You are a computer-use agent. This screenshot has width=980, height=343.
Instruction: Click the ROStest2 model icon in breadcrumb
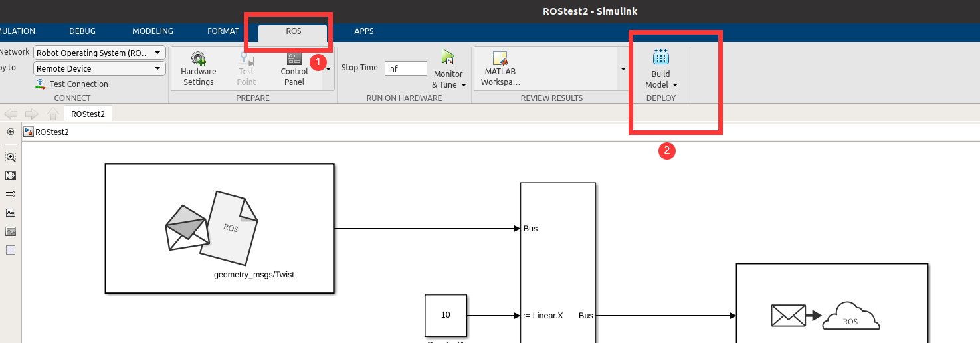coord(29,132)
